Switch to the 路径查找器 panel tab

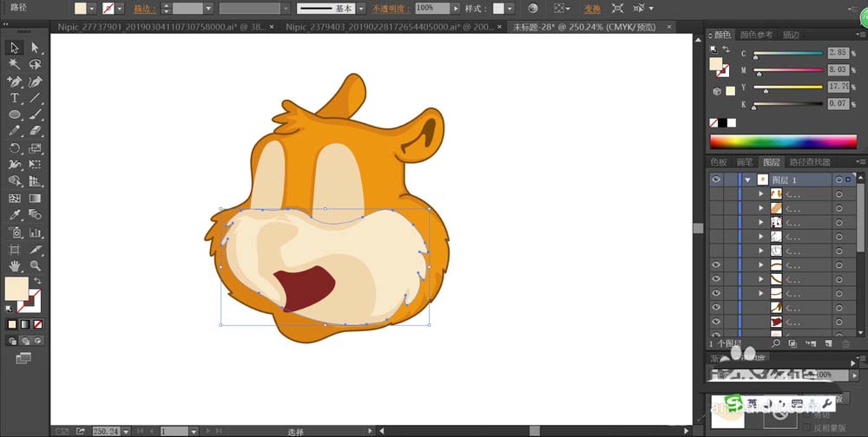coord(809,162)
